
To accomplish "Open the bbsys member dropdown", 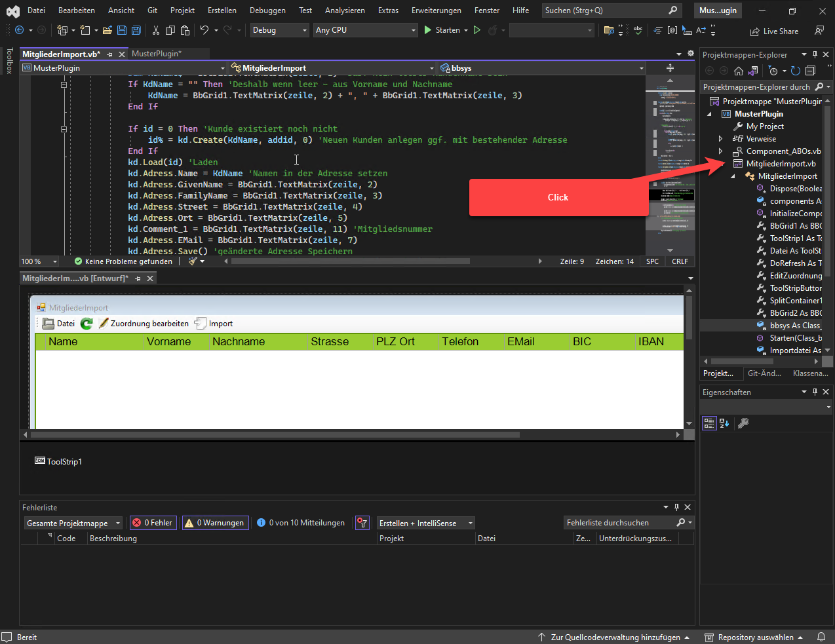I will [x=542, y=68].
